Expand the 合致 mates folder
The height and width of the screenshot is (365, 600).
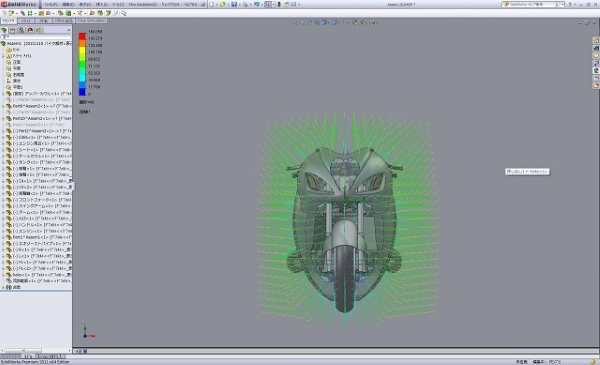pos(3,287)
